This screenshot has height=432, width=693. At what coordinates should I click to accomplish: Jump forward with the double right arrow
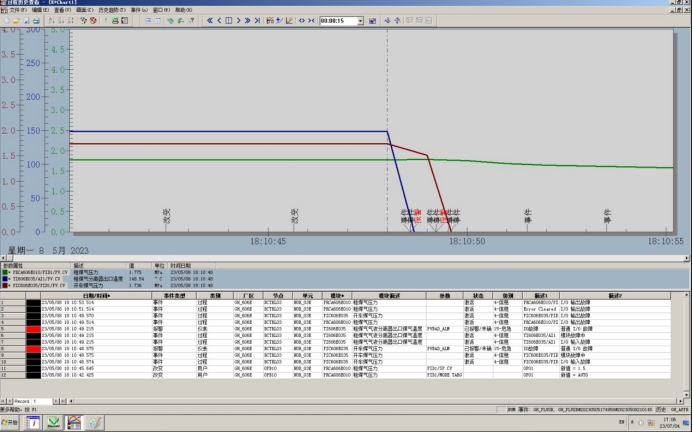tap(248, 21)
